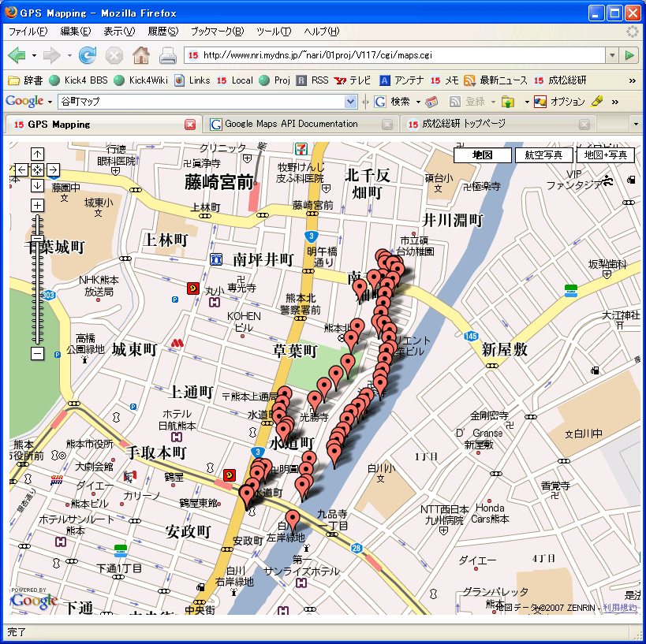This screenshot has height=644, width=646.
Task: Open the 登録 dropdown arrow
Action: click(493, 102)
